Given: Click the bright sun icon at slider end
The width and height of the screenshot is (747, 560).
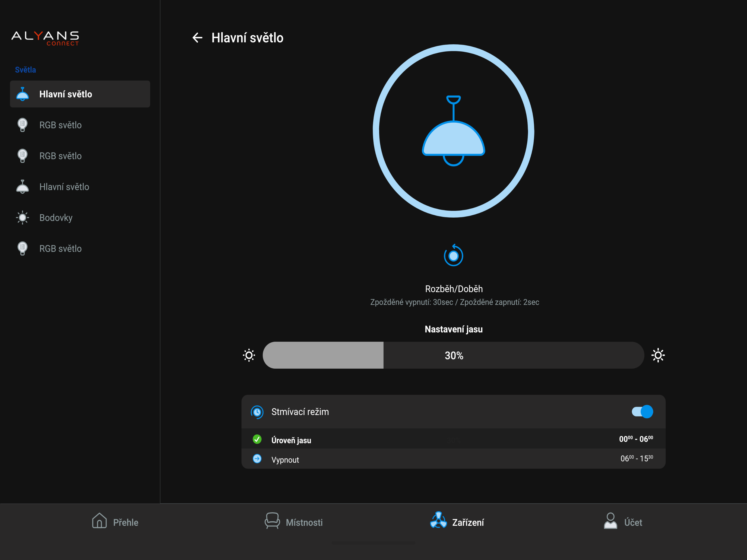Looking at the screenshot, I should (658, 355).
